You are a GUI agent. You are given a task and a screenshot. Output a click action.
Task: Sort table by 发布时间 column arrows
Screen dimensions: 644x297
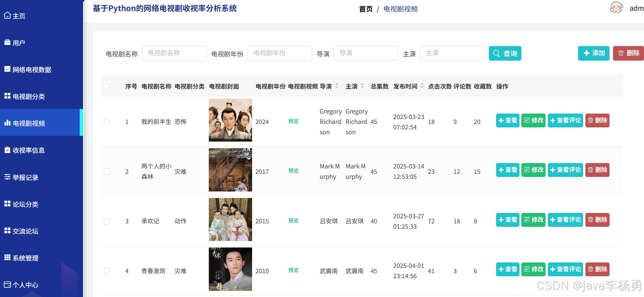pyautogui.click(x=422, y=86)
